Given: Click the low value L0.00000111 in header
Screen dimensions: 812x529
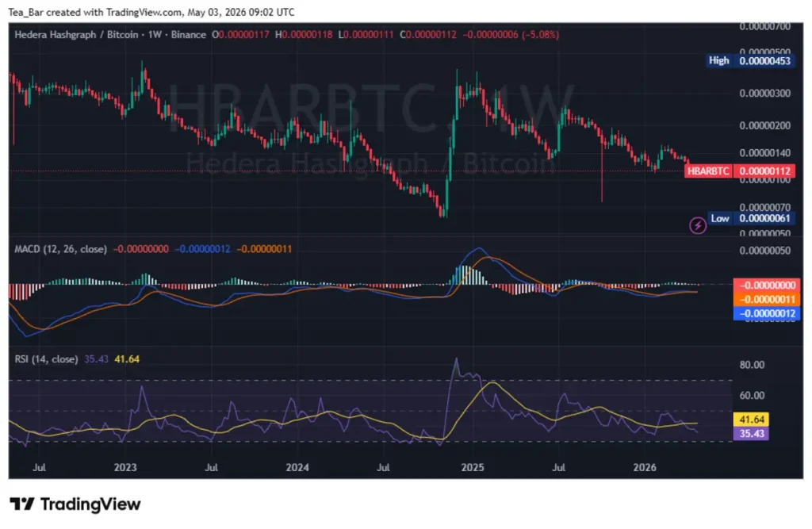Looking at the screenshot, I should (366, 35).
